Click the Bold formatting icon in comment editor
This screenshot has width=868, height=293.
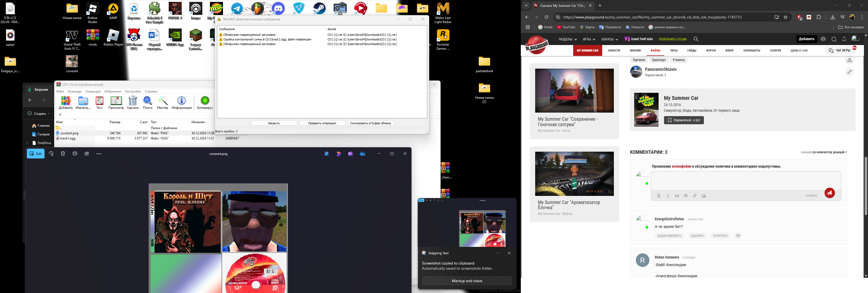(x=659, y=196)
